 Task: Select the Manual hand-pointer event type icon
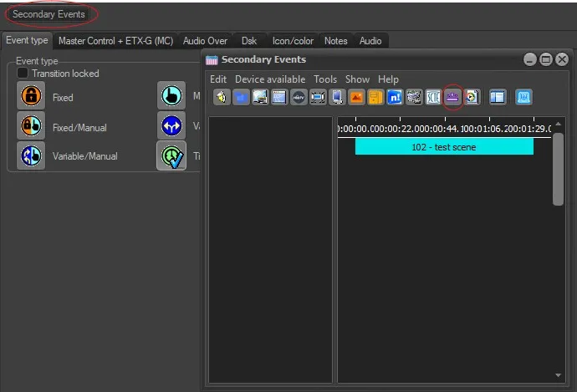coord(171,95)
